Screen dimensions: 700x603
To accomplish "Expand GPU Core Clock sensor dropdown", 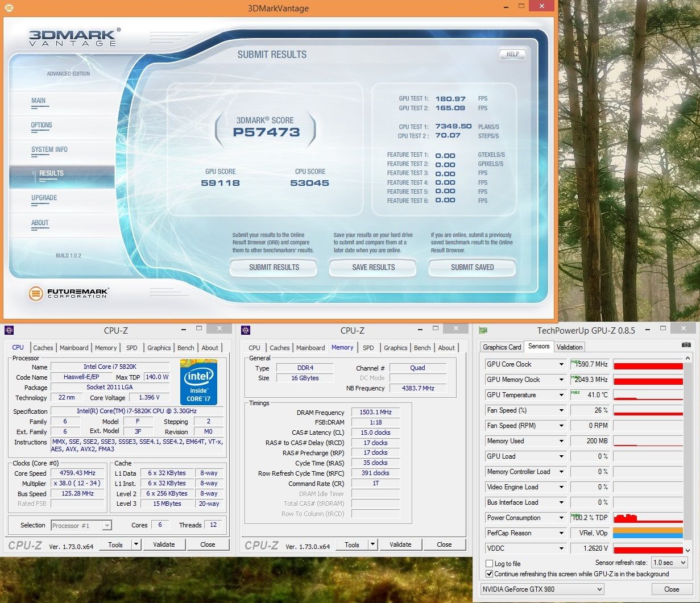I will [x=561, y=364].
